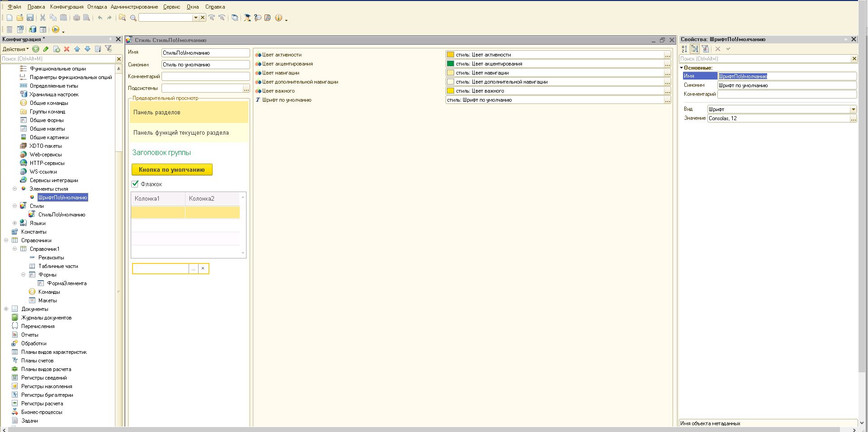Open the Help contents book icon

267,18
